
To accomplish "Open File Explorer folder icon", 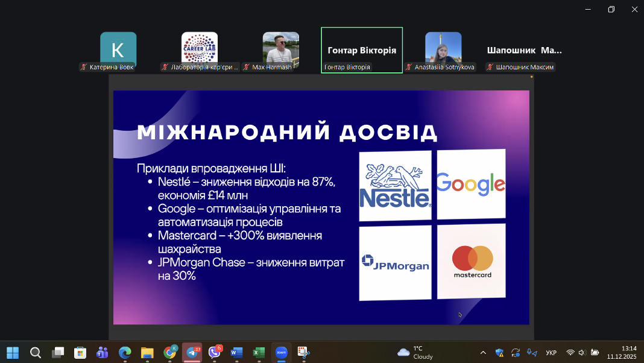I will click(147, 353).
